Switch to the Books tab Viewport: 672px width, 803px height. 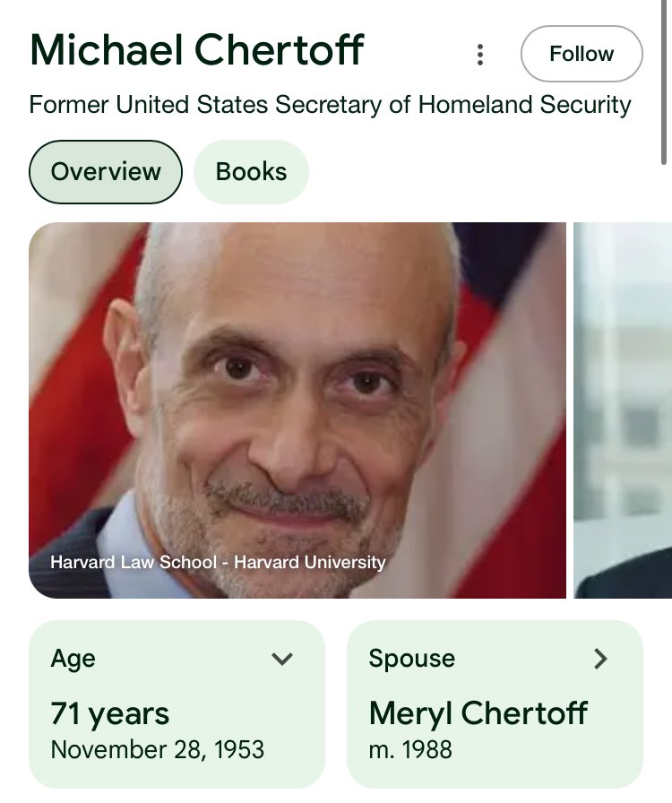tap(251, 171)
